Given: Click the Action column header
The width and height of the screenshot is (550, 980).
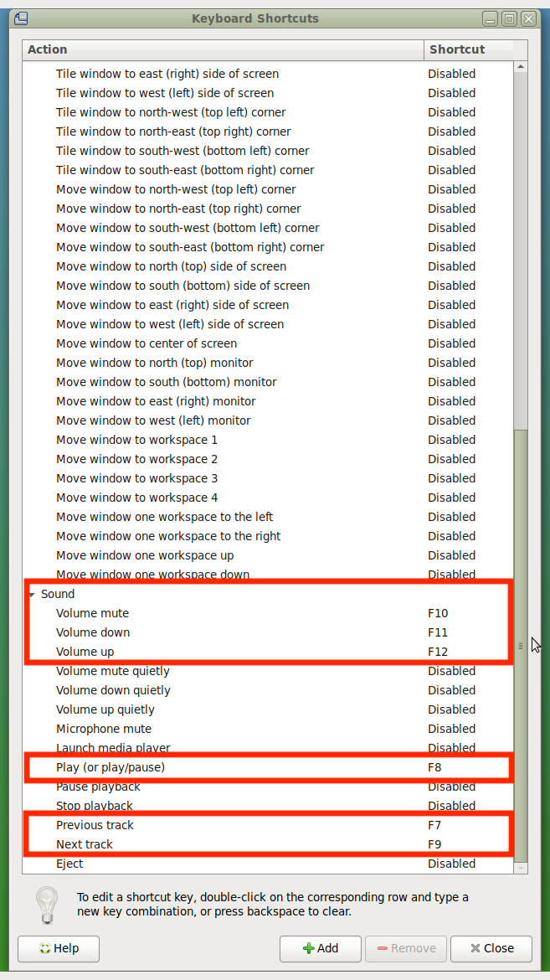Looking at the screenshot, I should pyautogui.click(x=222, y=49).
